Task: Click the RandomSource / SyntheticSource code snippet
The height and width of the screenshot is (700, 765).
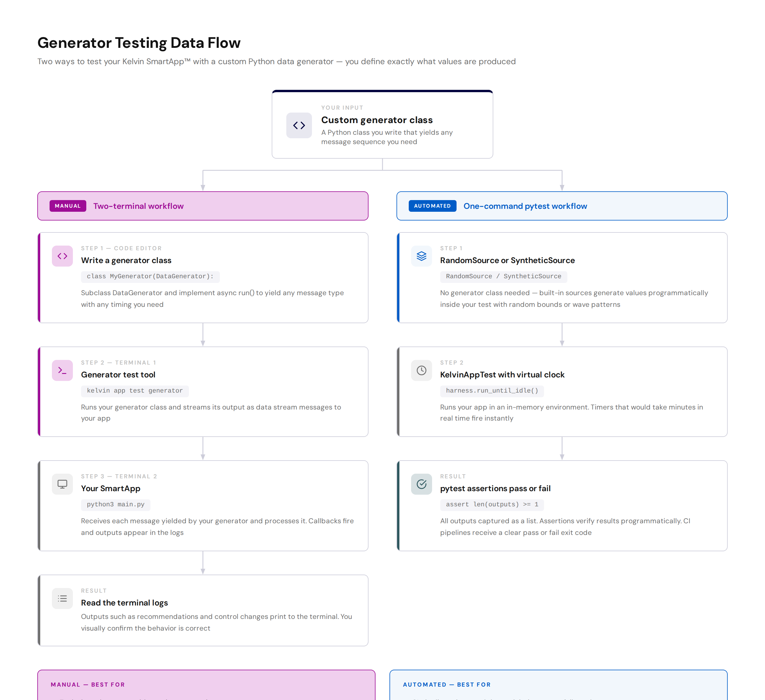Action: click(503, 277)
